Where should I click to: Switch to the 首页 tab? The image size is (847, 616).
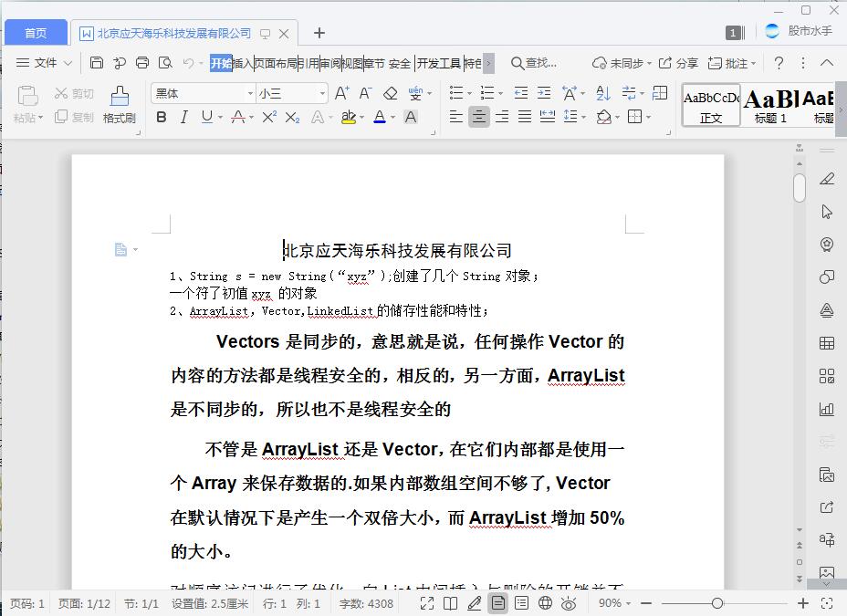tap(36, 33)
